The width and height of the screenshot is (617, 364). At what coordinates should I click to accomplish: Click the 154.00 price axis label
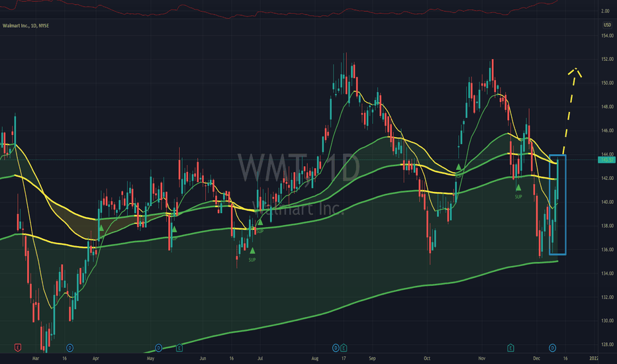click(x=607, y=36)
